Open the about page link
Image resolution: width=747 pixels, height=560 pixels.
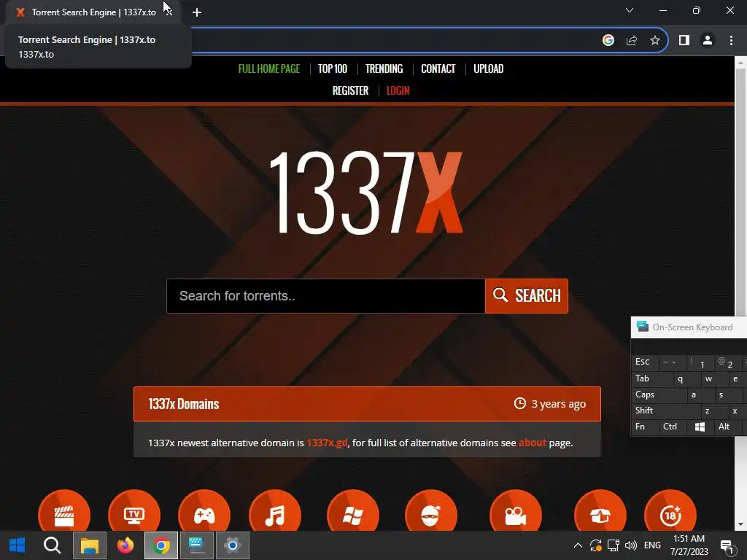(x=532, y=443)
